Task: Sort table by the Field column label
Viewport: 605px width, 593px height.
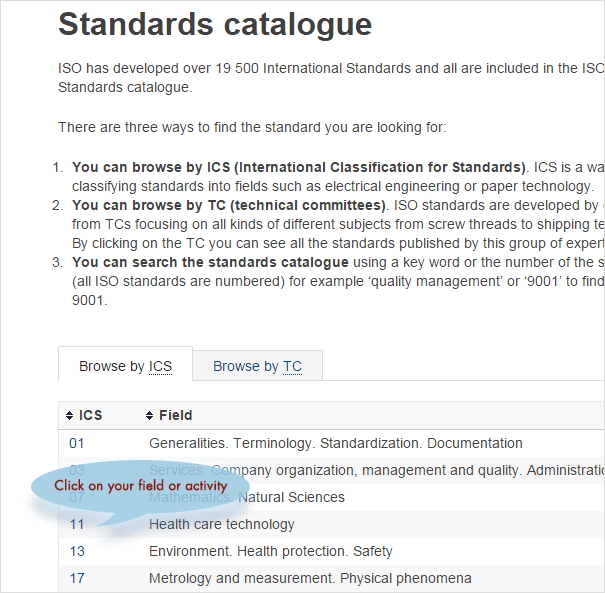Action: pyautogui.click(x=175, y=415)
